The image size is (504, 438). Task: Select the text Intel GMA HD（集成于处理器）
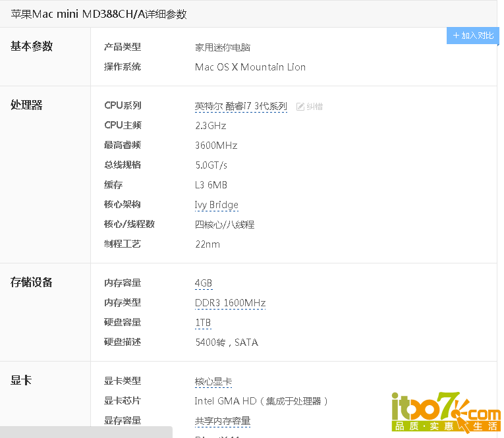[x=261, y=401]
